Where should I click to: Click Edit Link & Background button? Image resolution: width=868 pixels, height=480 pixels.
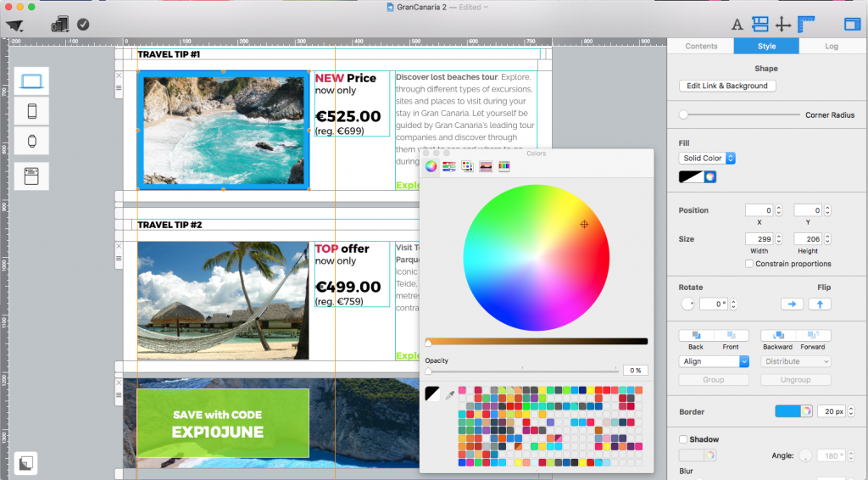(x=727, y=86)
